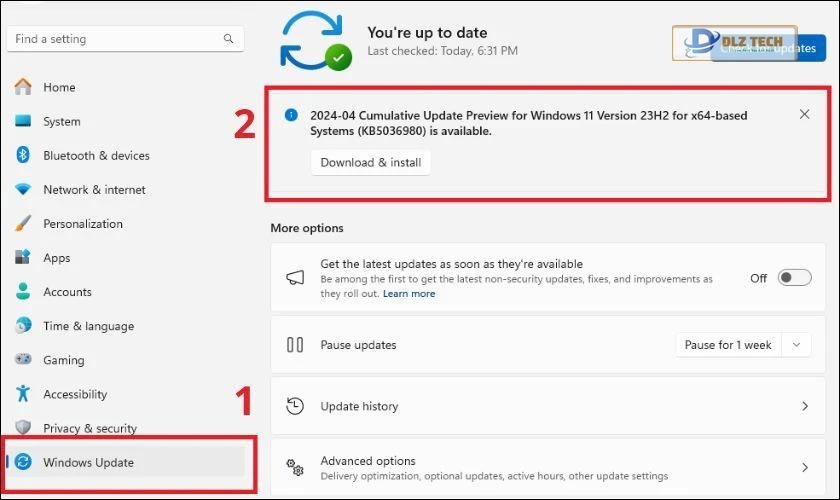Toggle 'Get the latest updates' switch on
The width and height of the screenshot is (840, 500).
coord(794,278)
